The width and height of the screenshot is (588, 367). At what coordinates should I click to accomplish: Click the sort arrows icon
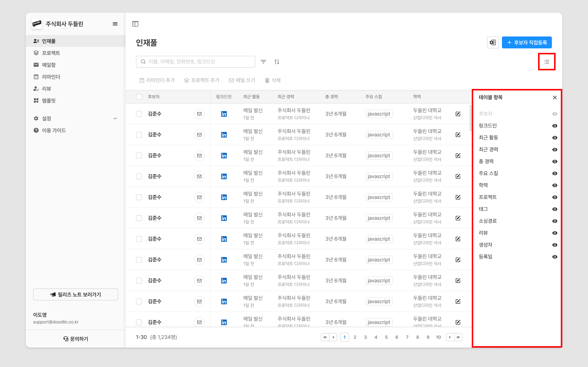(x=277, y=62)
